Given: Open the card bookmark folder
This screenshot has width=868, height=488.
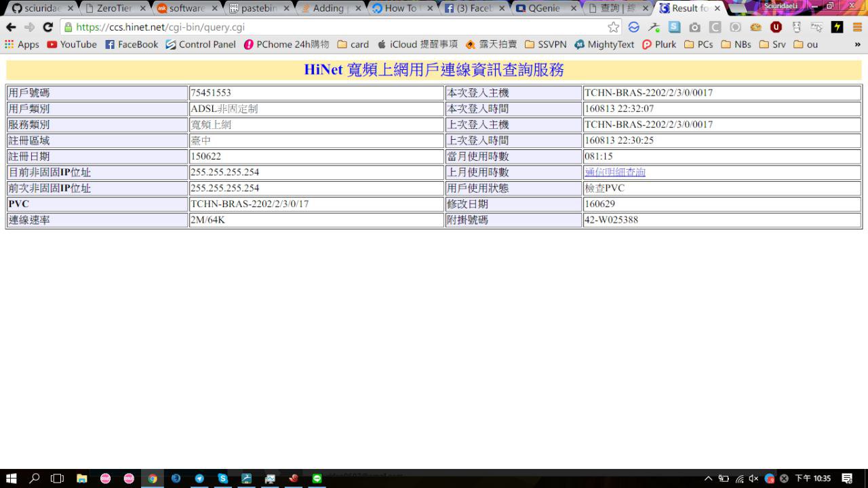Looking at the screenshot, I should tap(353, 44).
